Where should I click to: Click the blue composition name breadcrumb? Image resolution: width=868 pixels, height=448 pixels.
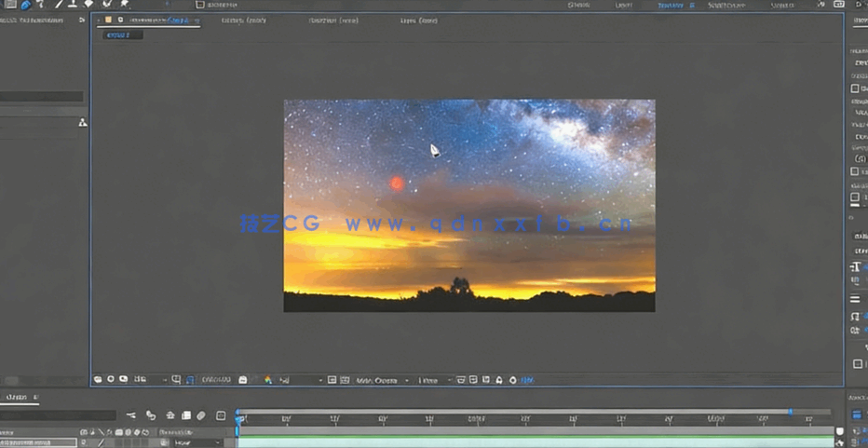[118, 35]
